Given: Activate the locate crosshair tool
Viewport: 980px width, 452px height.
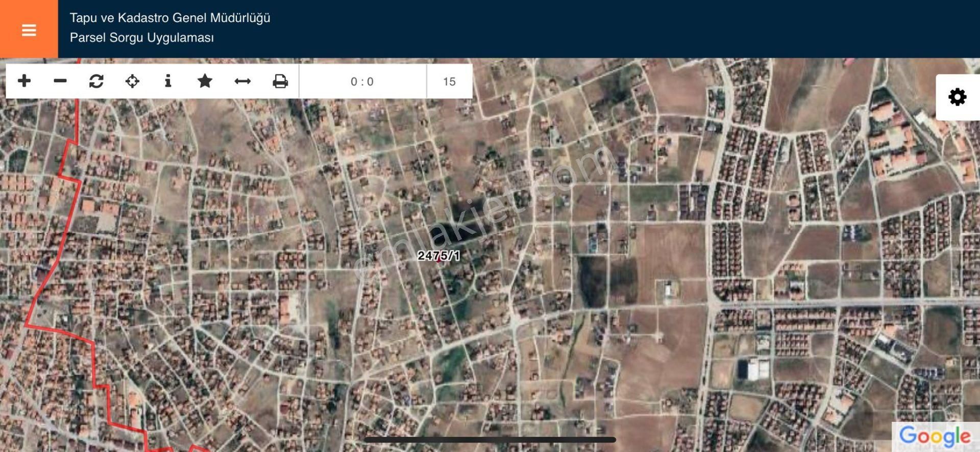Looking at the screenshot, I should coord(132,81).
